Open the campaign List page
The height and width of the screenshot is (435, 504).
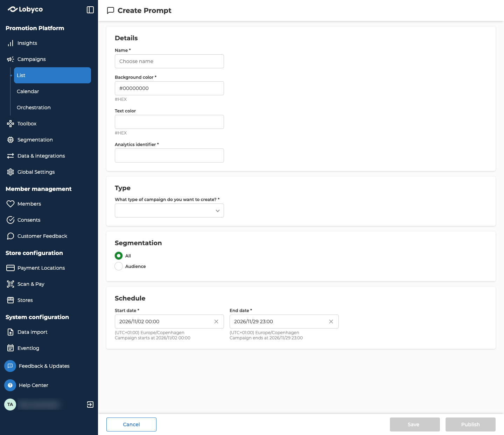coord(52,75)
